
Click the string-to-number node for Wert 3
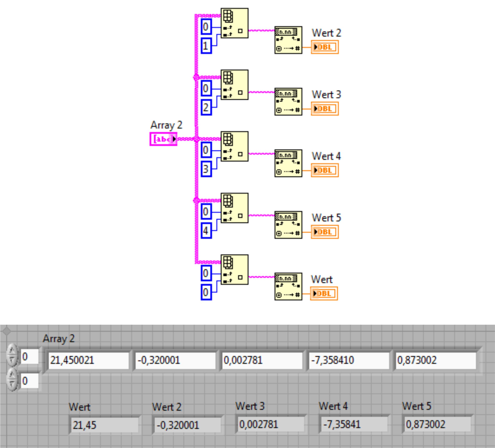pyautogui.click(x=288, y=102)
